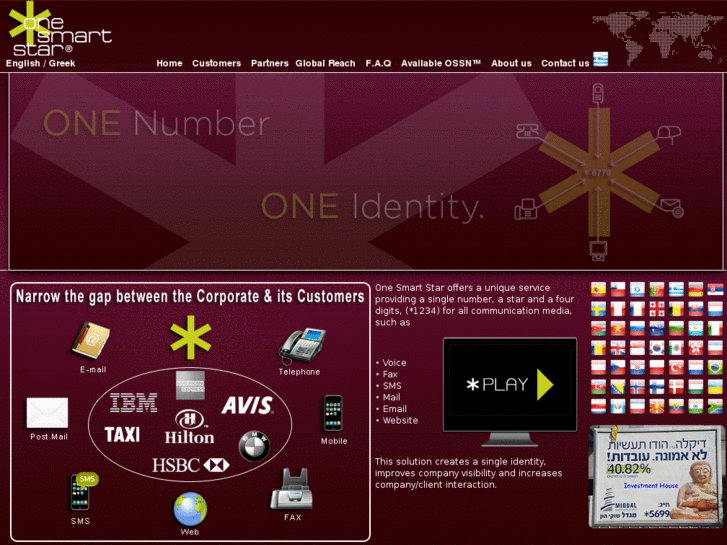The height and width of the screenshot is (545, 727).
Task: Click the Hilton logo
Action: 189,427
